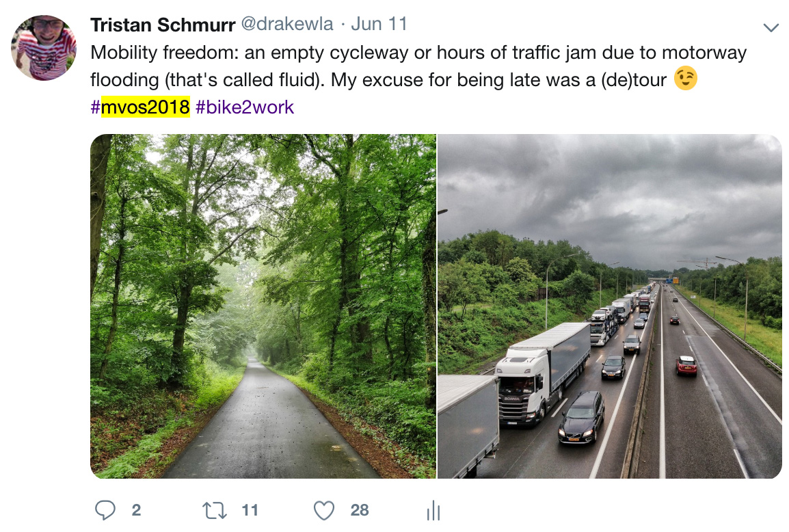The height and width of the screenshot is (532, 789).
Task: Click the reply count 2
Action: [136, 510]
